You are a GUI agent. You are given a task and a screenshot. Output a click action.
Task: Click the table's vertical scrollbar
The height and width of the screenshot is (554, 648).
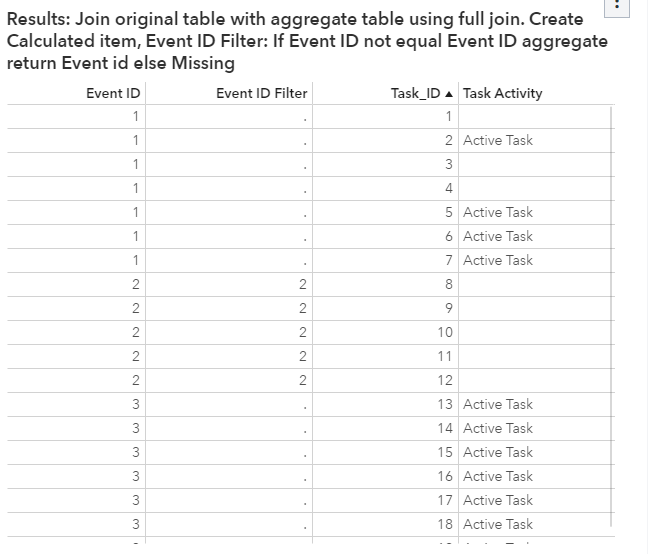click(611, 300)
